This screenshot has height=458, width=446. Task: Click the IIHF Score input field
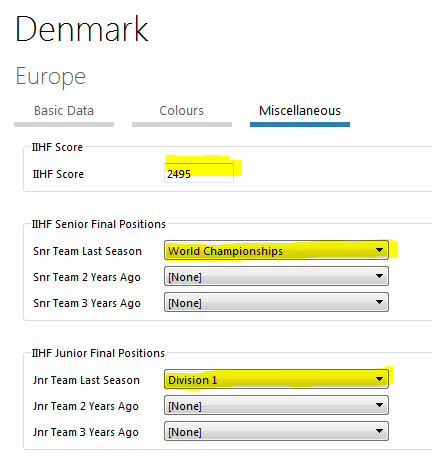point(199,173)
